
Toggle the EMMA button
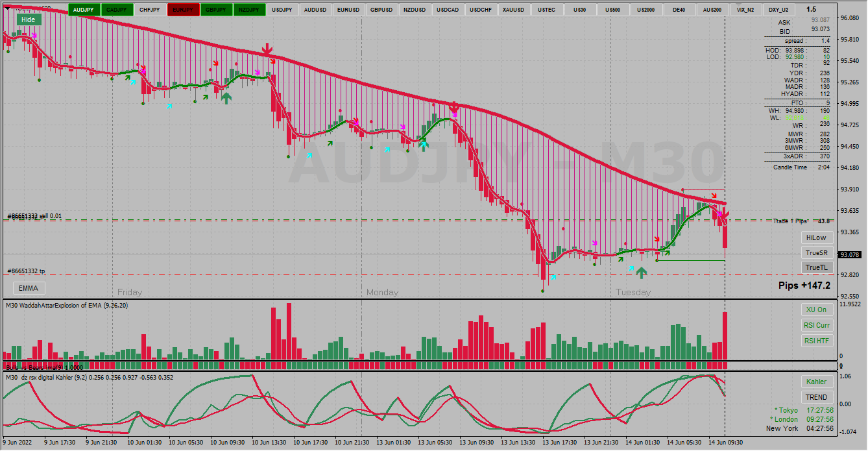(29, 288)
